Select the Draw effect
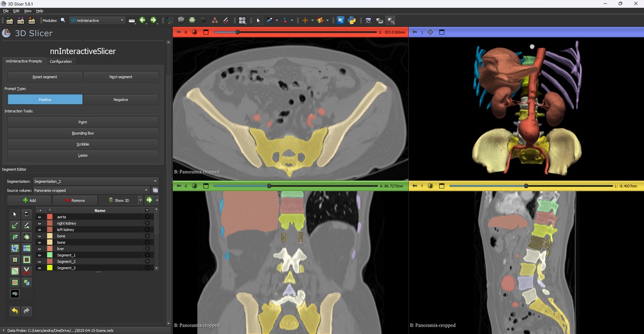 [26, 226]
